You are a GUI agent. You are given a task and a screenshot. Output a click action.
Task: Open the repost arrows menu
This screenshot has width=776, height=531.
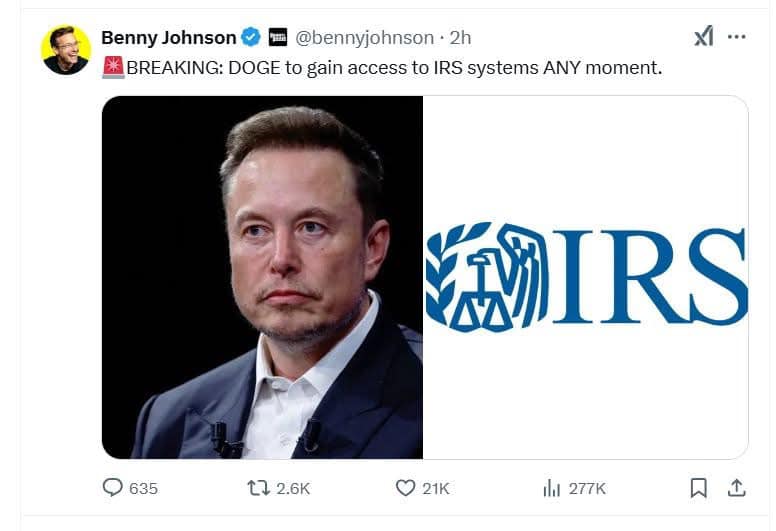tap(257, 488)
